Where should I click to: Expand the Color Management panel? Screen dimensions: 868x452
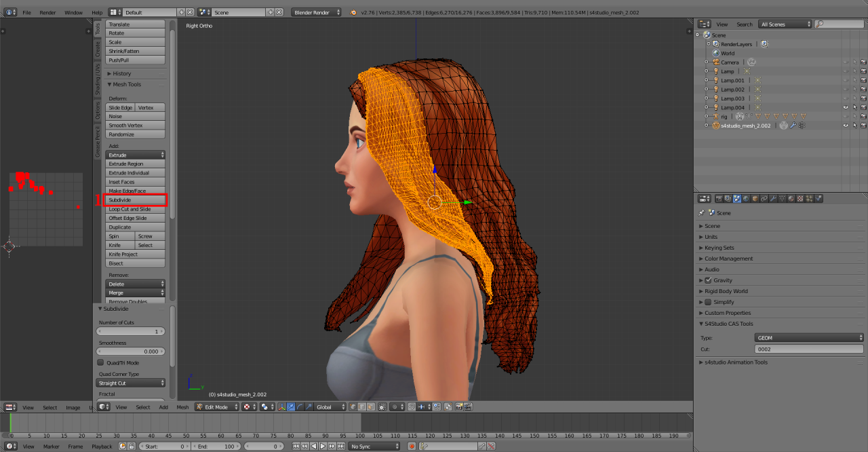click(728, 259)
